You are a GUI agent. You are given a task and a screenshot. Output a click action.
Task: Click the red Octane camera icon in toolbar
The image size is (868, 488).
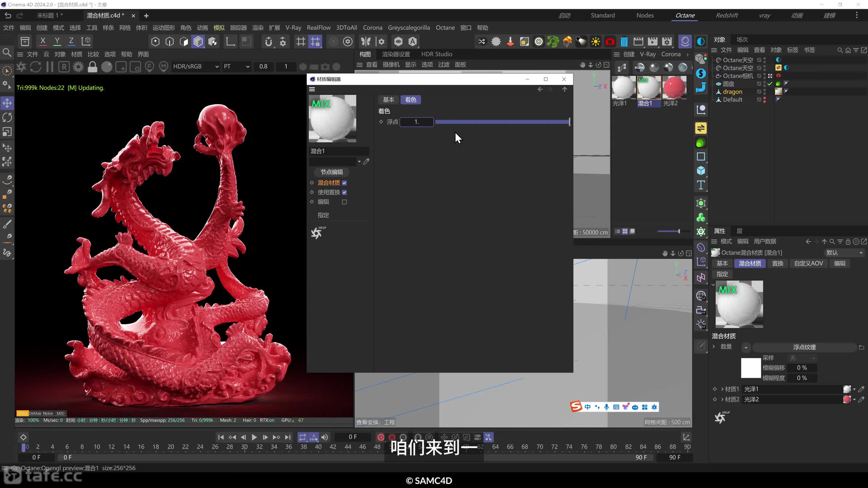coord(610,42)
